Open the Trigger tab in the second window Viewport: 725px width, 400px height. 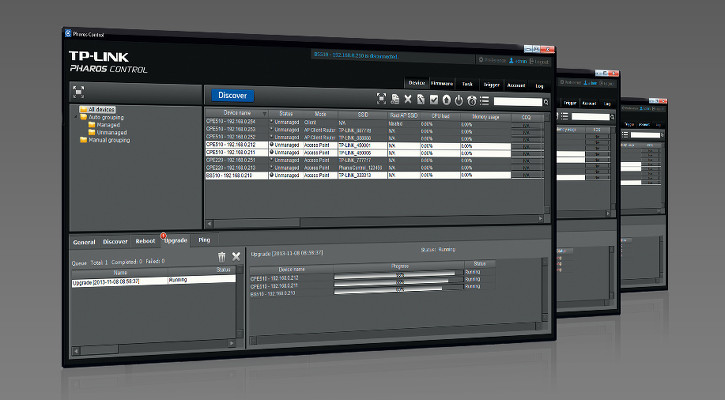coord(570,103)
